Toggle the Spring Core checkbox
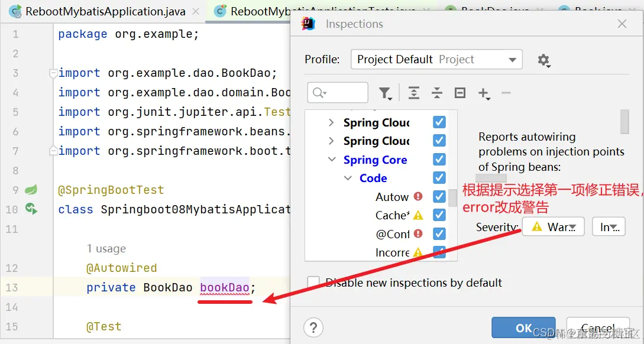The height and width of the screenshot is (344, 644). point(439,159)
